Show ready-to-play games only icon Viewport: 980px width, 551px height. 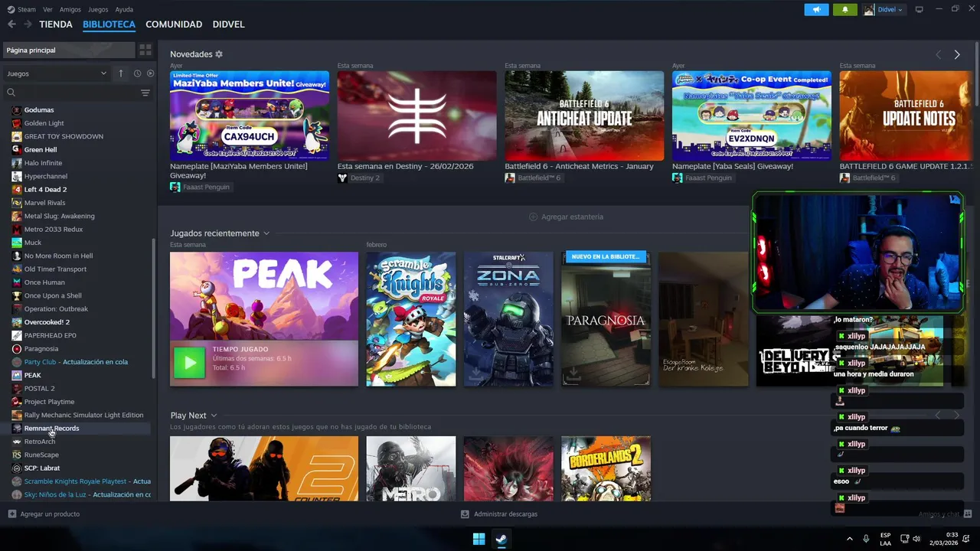point(150,73)
